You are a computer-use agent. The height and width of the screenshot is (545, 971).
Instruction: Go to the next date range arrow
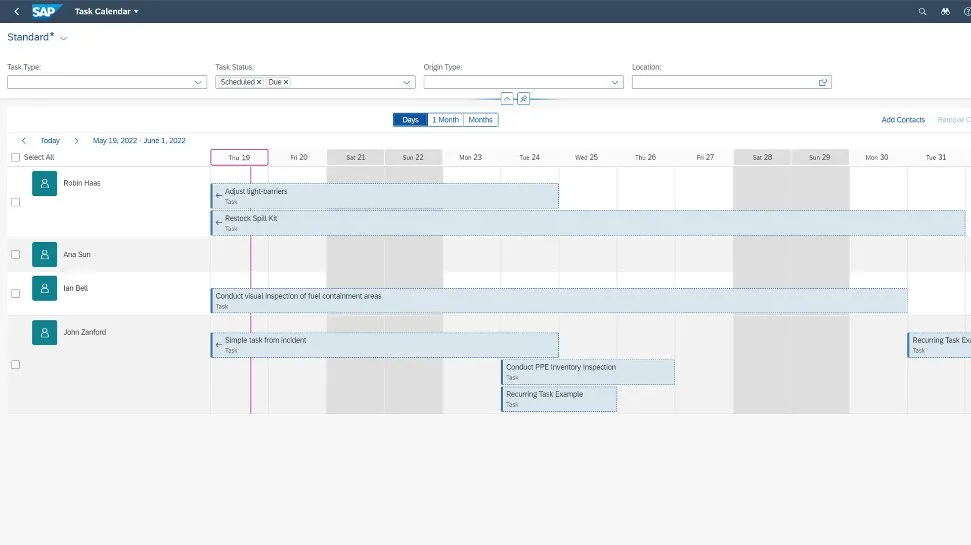click(x=76, y=141)
